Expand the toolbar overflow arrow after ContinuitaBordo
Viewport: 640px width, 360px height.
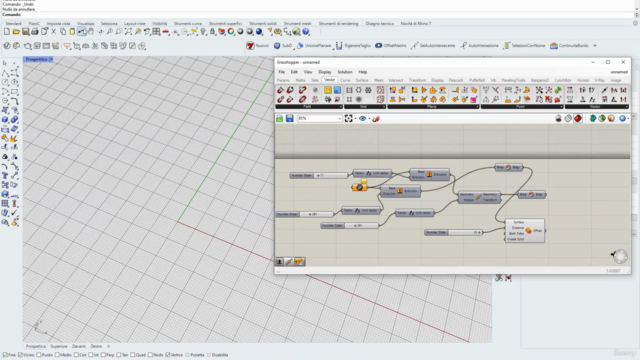click(595, 46)
